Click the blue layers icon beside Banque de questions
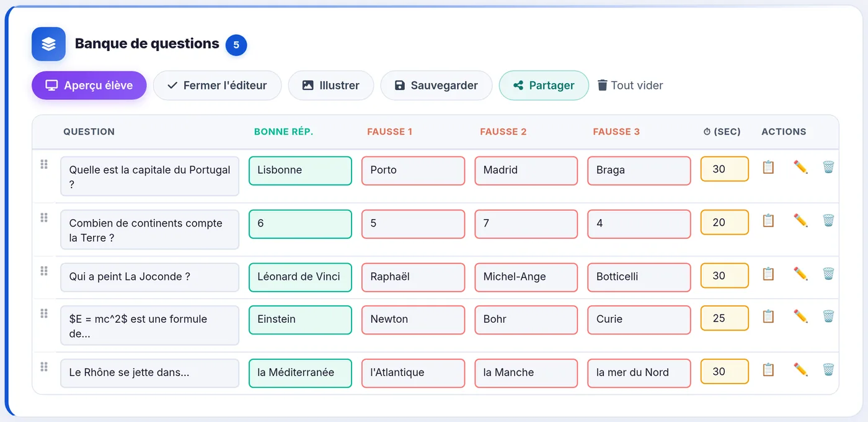 (x=48, y=44)
